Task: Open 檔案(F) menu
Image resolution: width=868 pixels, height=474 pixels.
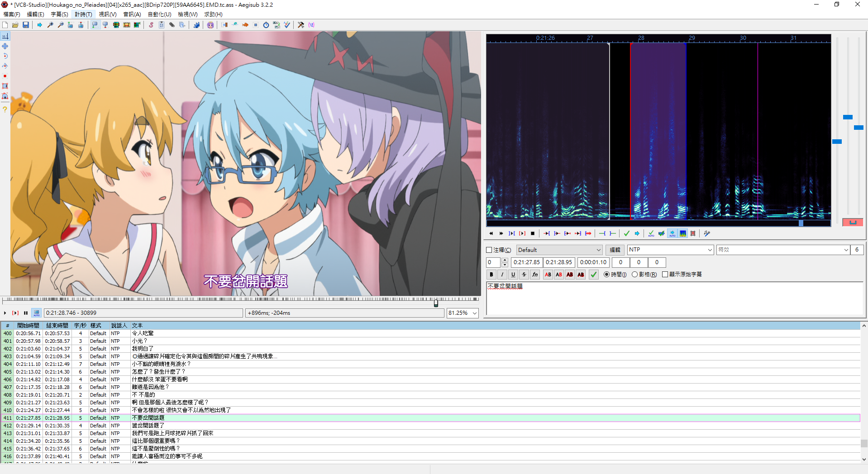Action: [x=12, y=14]
